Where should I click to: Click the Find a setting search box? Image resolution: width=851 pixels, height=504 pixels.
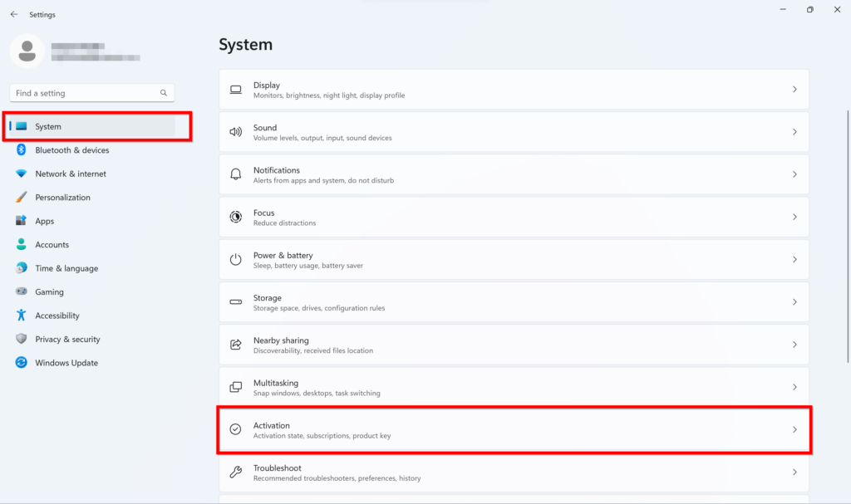coord(83,93)
